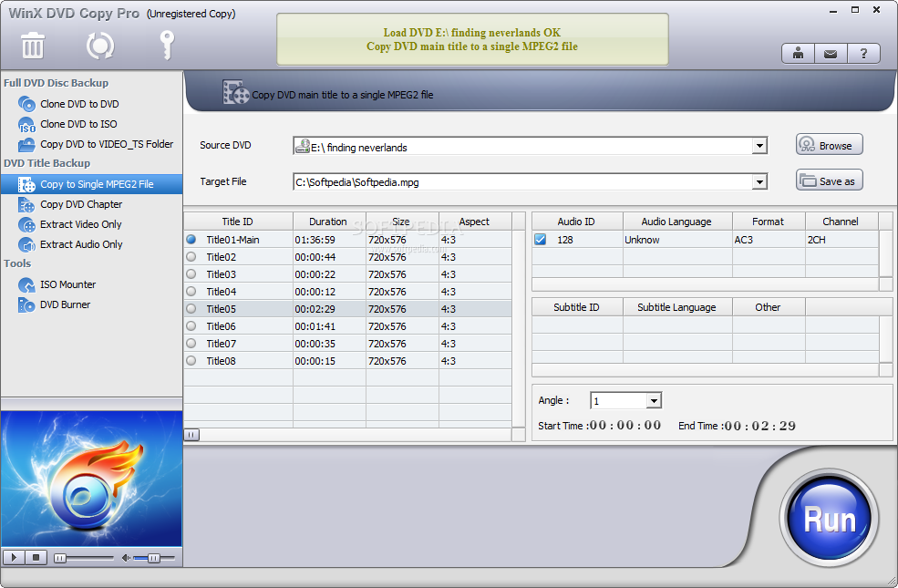This screenshot has height=588, width=898.
Task: Click the drive icon in Source DVD field
Action: point(302,147)
